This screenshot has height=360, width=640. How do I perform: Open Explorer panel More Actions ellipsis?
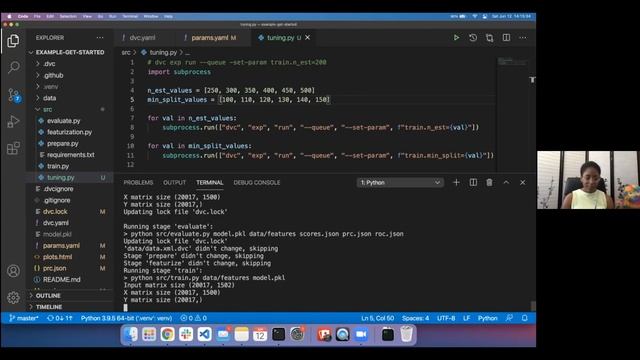click(x=100, y=38)
